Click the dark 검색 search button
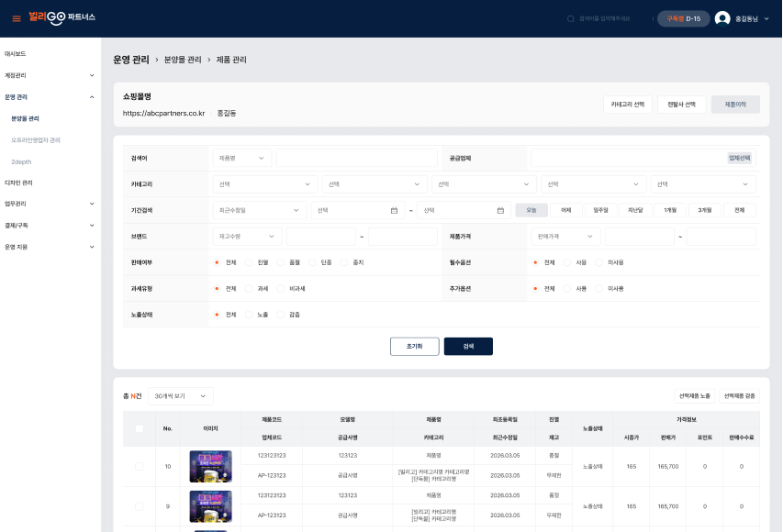783x532 pixels. tap(468, 347)
